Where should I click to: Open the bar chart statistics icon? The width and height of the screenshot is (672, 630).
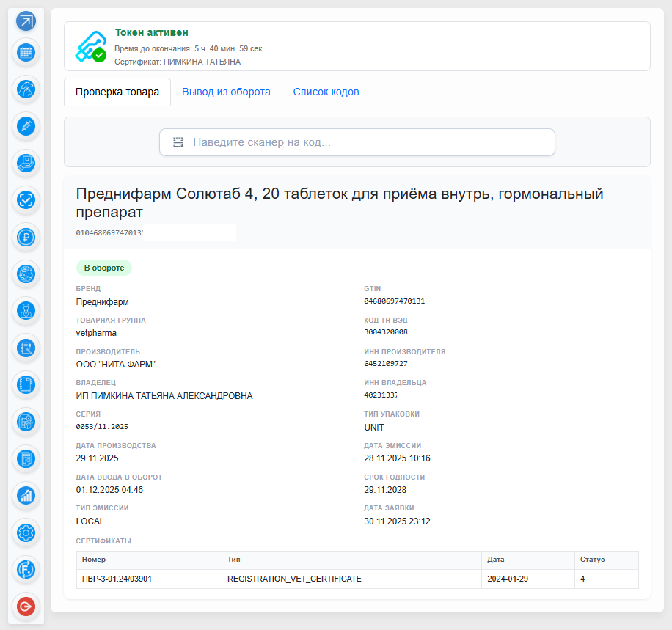pyautogui.click(x=26, y=496)
